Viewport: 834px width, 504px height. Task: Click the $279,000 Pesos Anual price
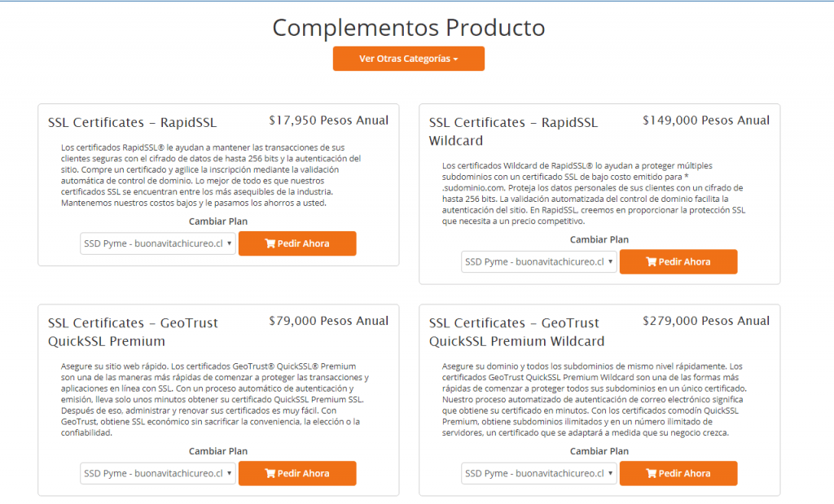click(705, 321)
